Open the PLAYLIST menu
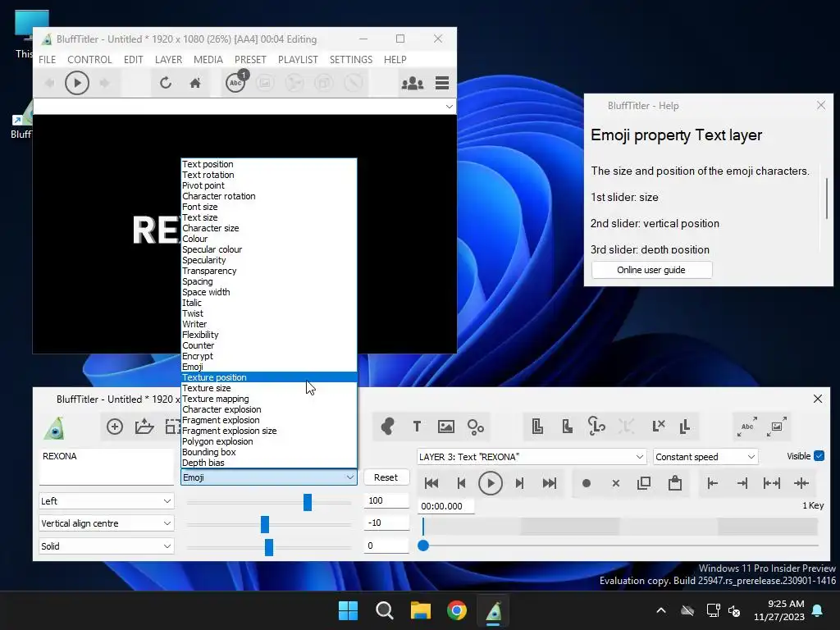Viewport: 840px width, 630px height. [298, 59]
